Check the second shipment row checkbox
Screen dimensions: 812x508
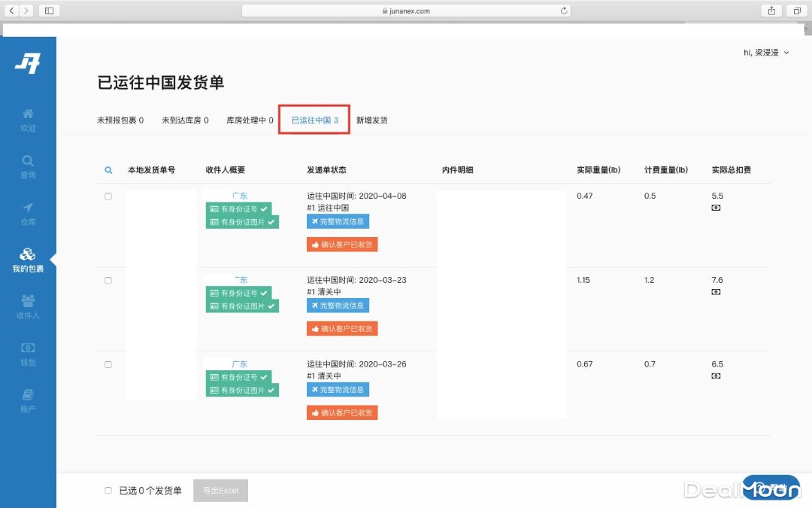(x=108, y=281)
